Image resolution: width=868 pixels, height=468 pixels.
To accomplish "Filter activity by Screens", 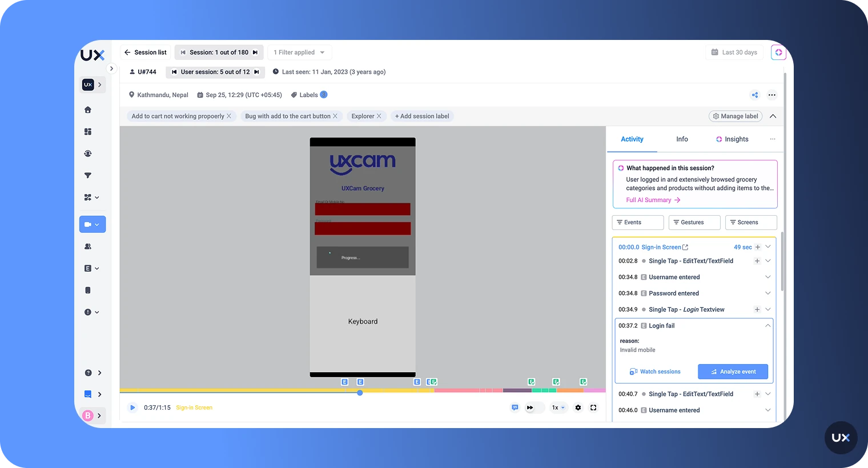I will tap(751, 223).
